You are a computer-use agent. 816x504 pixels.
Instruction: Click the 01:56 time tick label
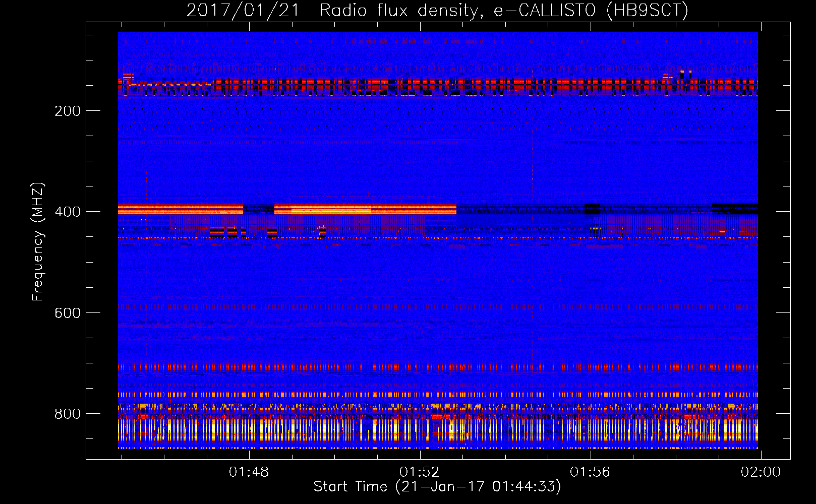(x=590, y=472)
